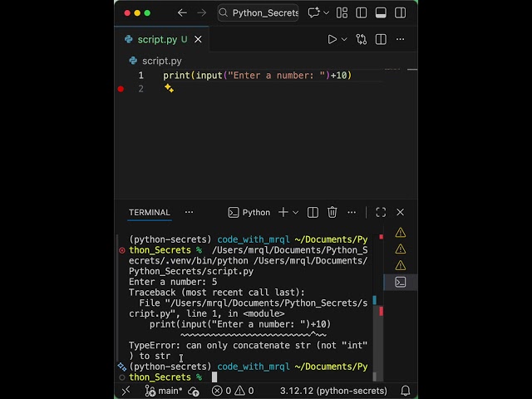The height and width of the screenshot is (399, 532).
Task: Maximize the panel size
Action: pos(381,213)
